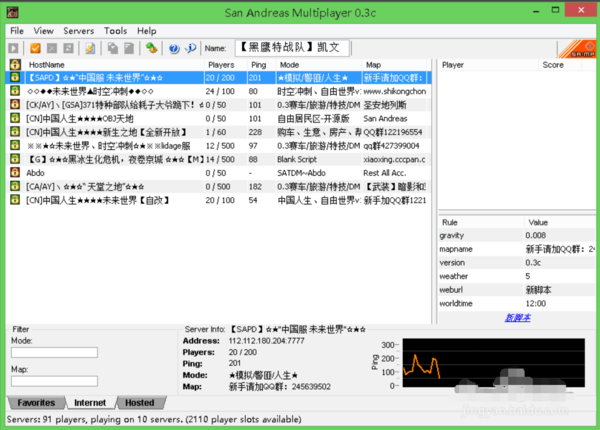This screenshot has width=600, height=430.
Task: Click the Copy Server Info toolbar icon
Action: point(112,48)
